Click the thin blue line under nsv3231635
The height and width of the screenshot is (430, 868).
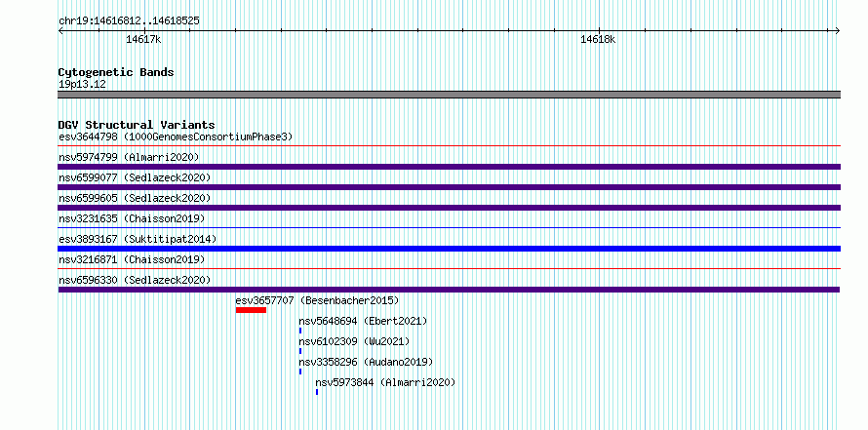click(449, 228)
